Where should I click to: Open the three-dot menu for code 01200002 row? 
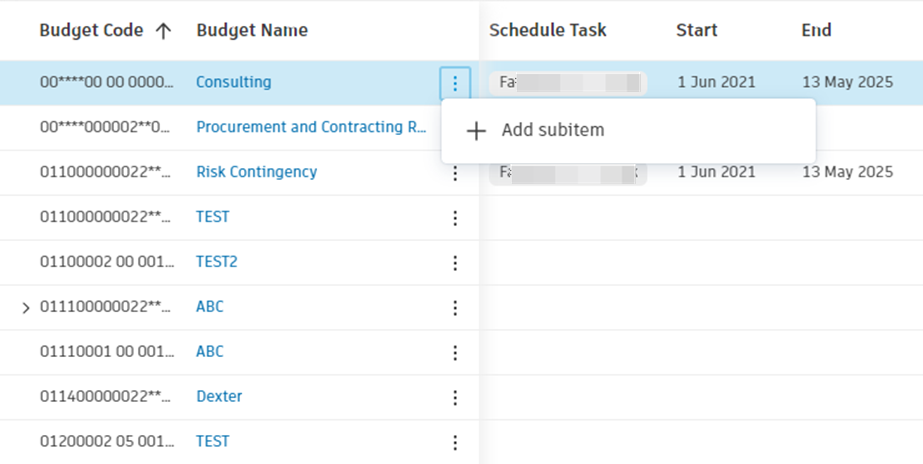[x=455, y=443]
